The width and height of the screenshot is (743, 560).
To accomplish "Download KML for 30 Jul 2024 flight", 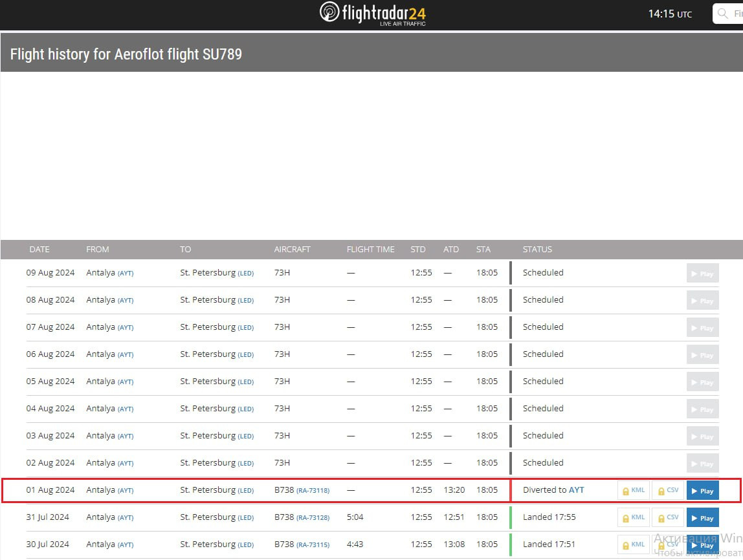I will click(x=634, y=544).
